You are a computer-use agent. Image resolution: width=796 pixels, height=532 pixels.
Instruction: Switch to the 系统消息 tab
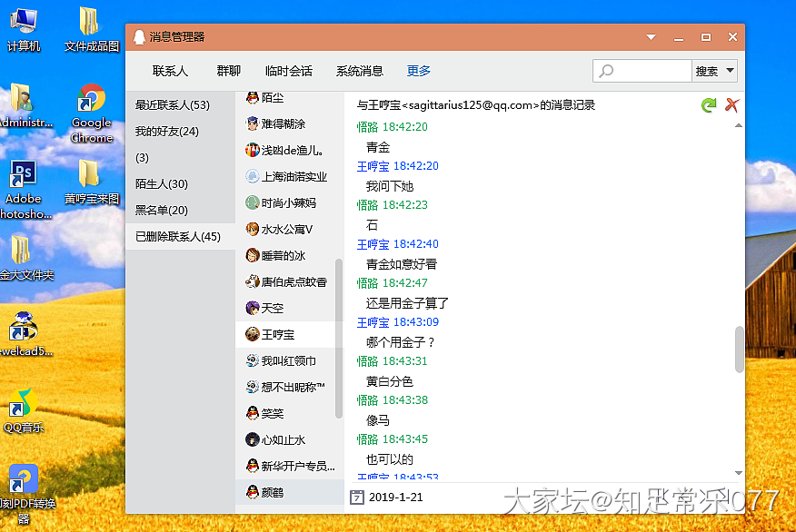(x=360, y=71)
